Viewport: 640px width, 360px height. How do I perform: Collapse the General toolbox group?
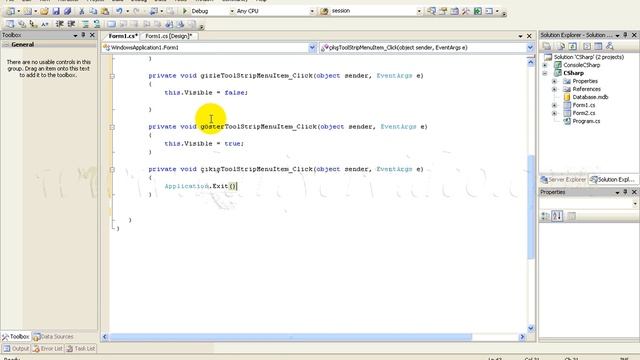click(6, 44)
